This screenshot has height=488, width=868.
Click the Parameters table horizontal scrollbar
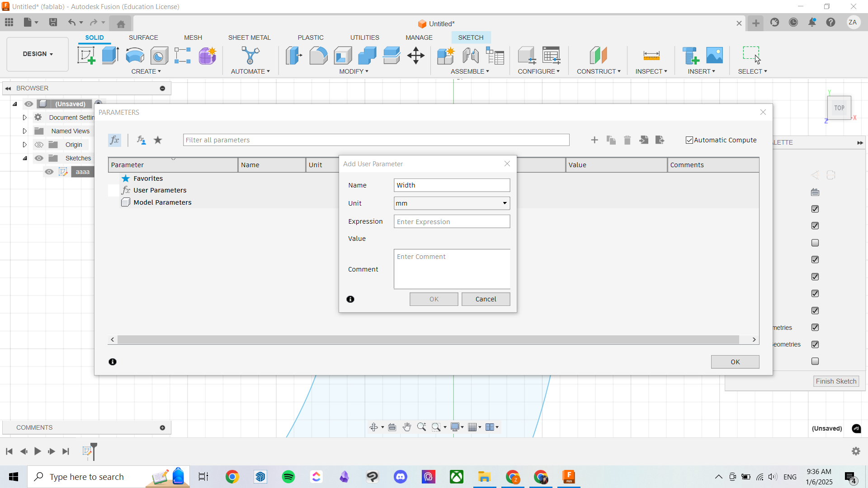pos(428,339)
